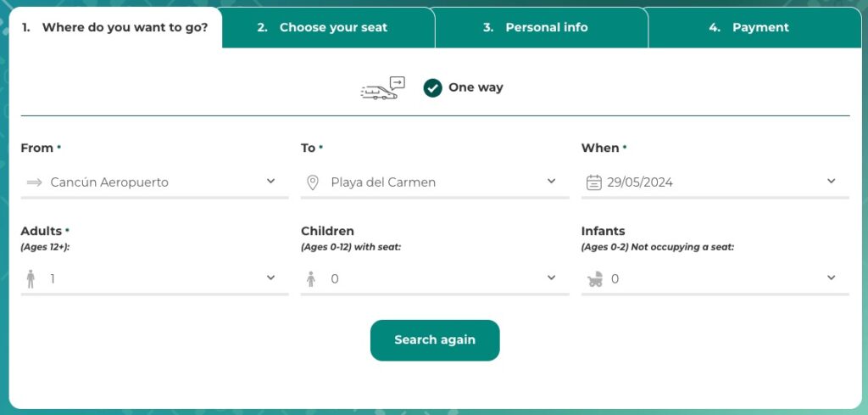The image size is (868, 415).
Task: Expand the To destination dropdown chevron
Action: point(551,181)
